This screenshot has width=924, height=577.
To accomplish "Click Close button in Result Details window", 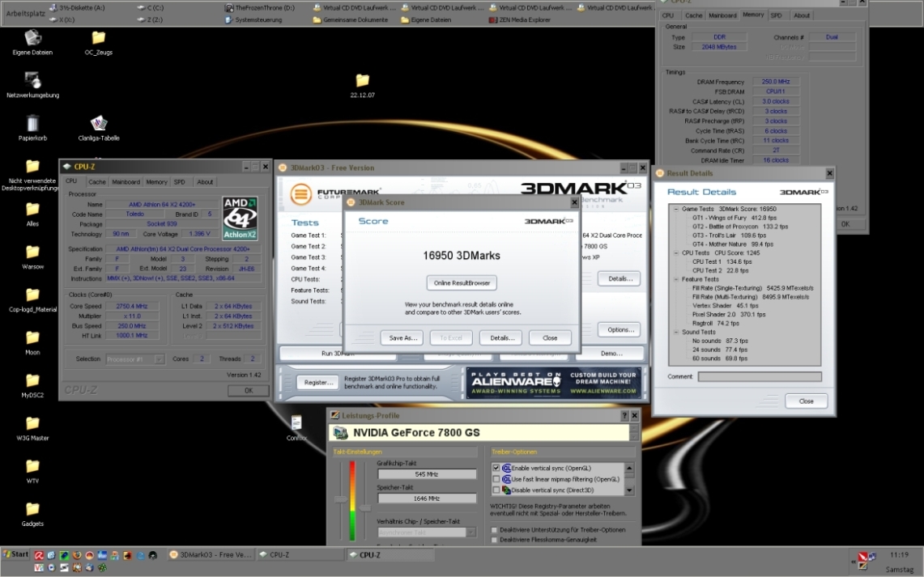I will click(x=806, y=401).
